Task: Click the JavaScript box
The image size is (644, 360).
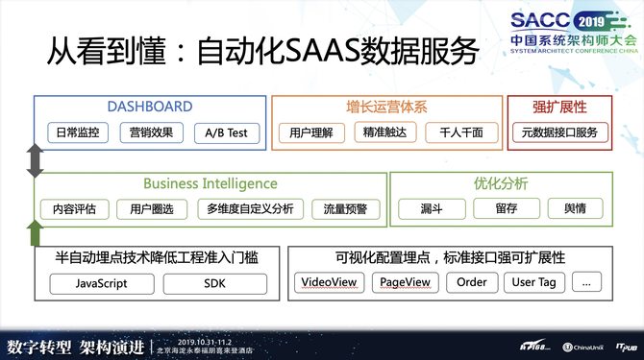Action: [102, 284]
